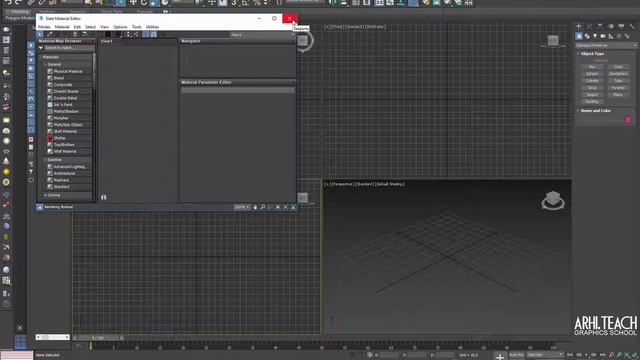Select the Shellac material entry
The width and height of the screenshot is (640, 360).
(x=69, y=138)
